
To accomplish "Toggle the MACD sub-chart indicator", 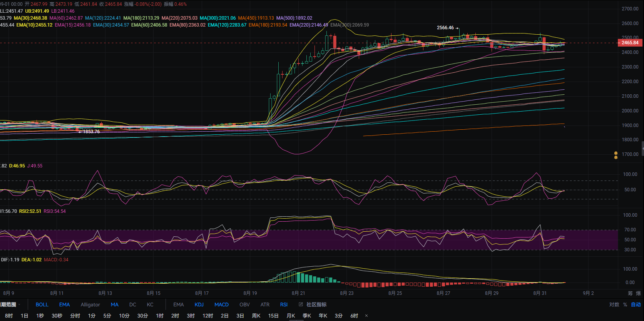I will [221, 304].
